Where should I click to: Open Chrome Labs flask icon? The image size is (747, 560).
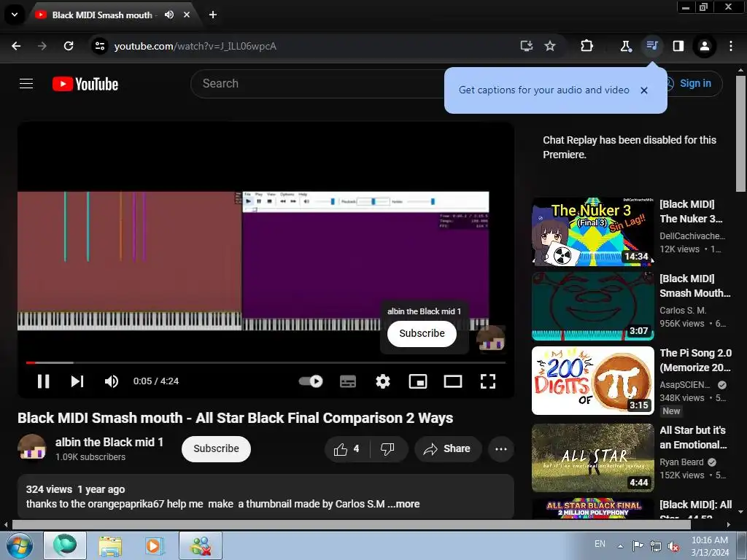click(625, 46)
